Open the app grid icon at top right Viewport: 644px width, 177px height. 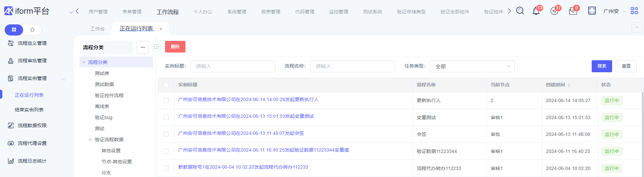point(634,11)
